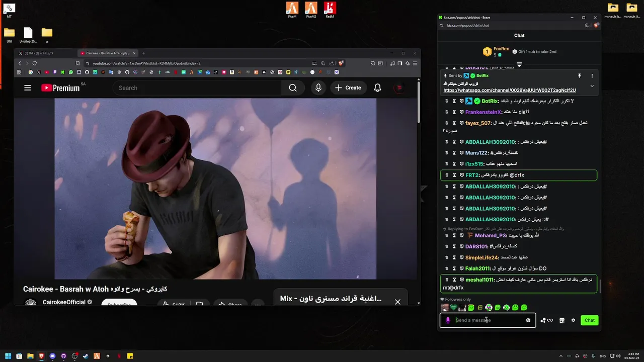Image resolution: width=644 pixels, height=362 pixels.
Task: Insert the green heart emote
Action: pyautogui.click(x=453, y=307)
